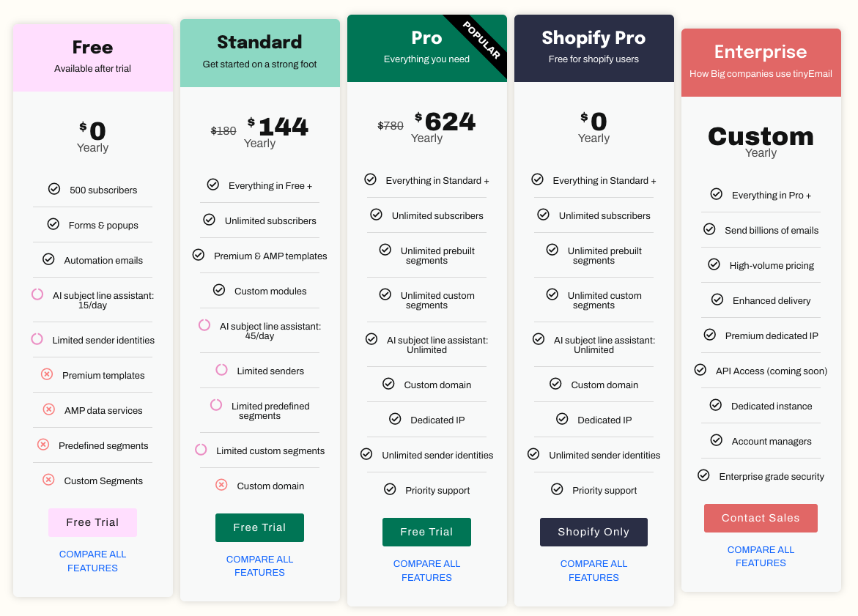This screenshot has height=616, width=858.
Task: Click the checkmark icon beside Pro's Dedicated IP
Action: coord(395,419)
